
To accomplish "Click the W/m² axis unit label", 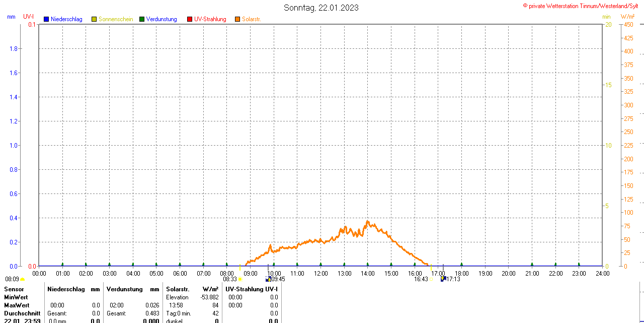I will point(627,17).
